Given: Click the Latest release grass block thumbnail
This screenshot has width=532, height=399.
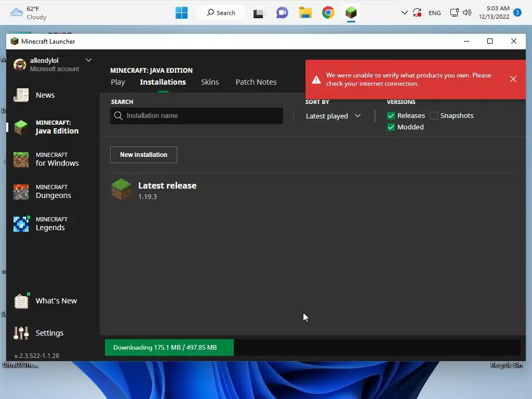Looking at the screenshot, I should click(121, 189).
